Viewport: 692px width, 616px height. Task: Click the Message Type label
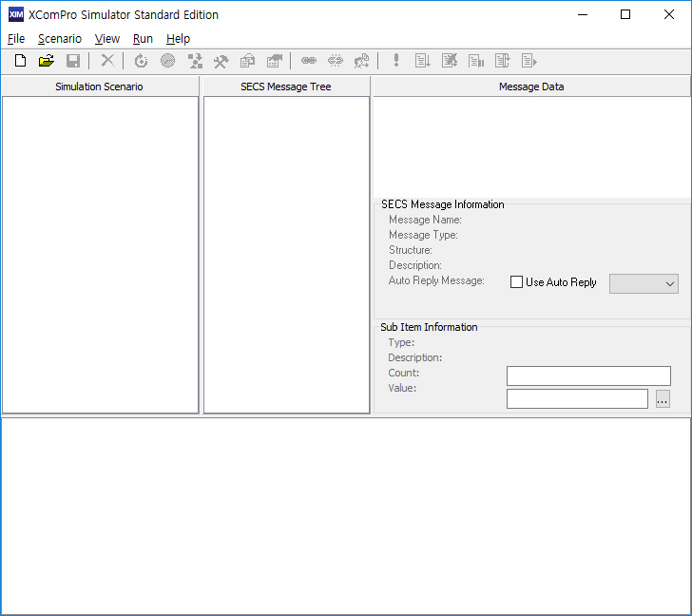coord(423,235)
